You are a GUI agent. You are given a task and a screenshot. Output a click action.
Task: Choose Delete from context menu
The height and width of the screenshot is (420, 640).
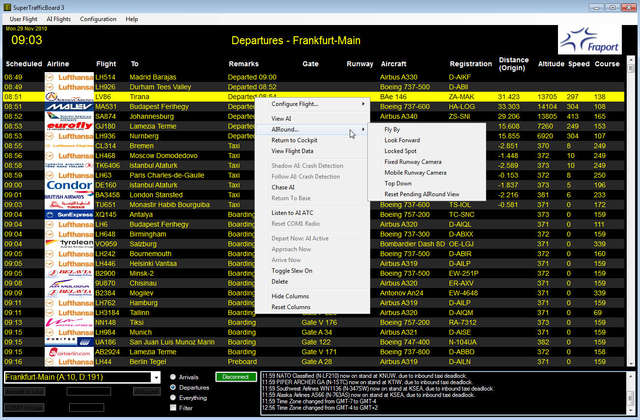click(x=312, y=282)
